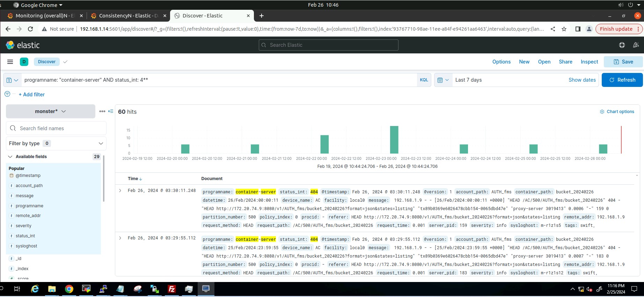Expand the Filter by type dropdown
Screen dimensions: 644x297
[56, 143]
